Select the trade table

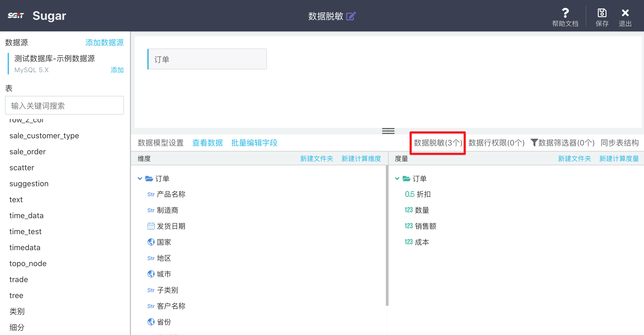(x=18, y=279)
